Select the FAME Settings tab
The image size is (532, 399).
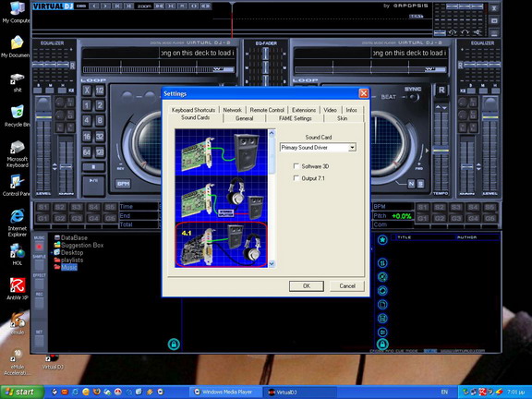[x=296, y=118]
